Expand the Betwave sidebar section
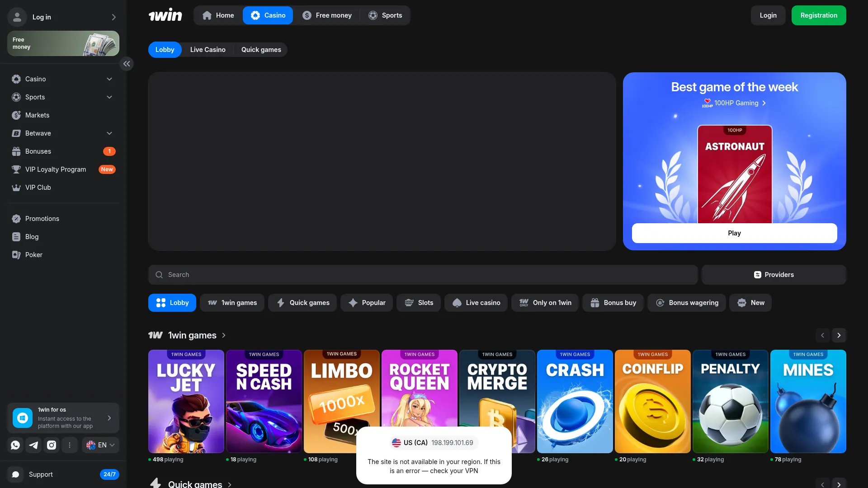The image size is (868, 488). click(x=109, y=133)
